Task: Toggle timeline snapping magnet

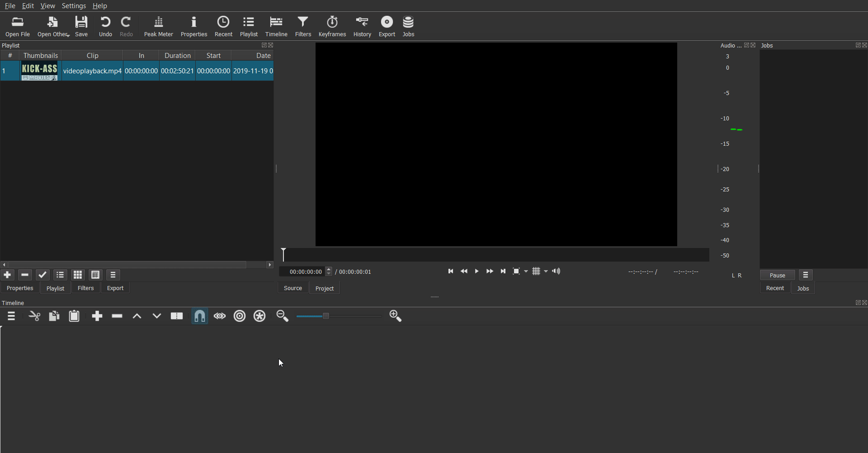Action: pyautogui.click(x=200, y=316)
